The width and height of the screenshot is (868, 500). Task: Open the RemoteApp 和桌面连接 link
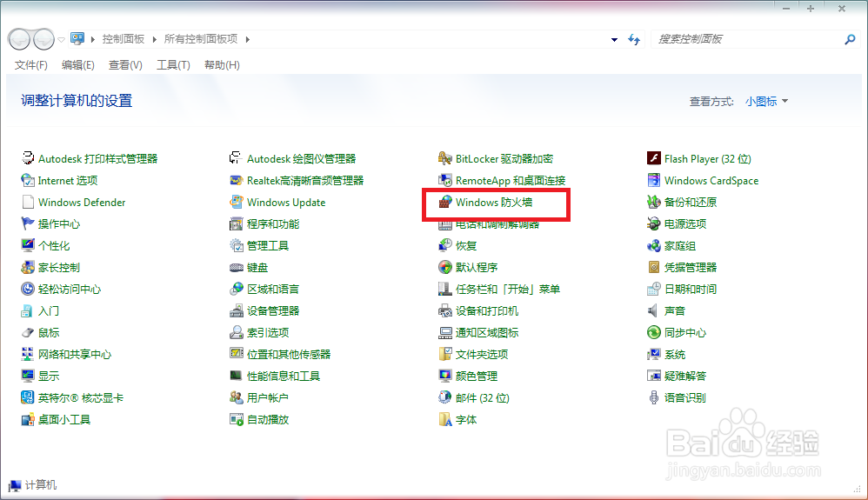coord(511,180)
